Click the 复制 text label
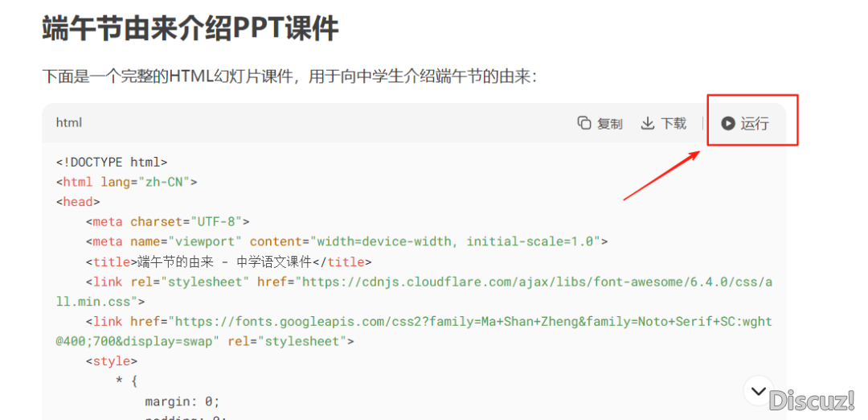Image resolution: width=868 pixels, height=420 pixels. click(610, 123)
